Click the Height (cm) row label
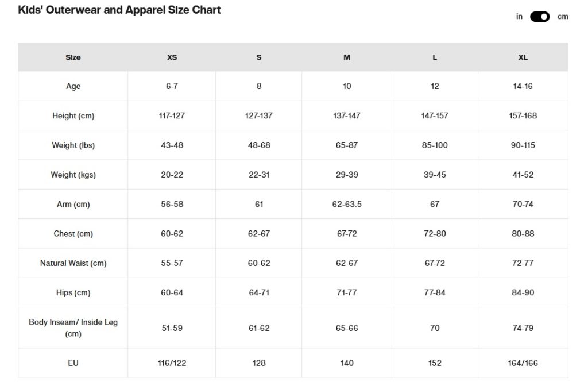The image size is (588, 385). (x=73, y=116)
